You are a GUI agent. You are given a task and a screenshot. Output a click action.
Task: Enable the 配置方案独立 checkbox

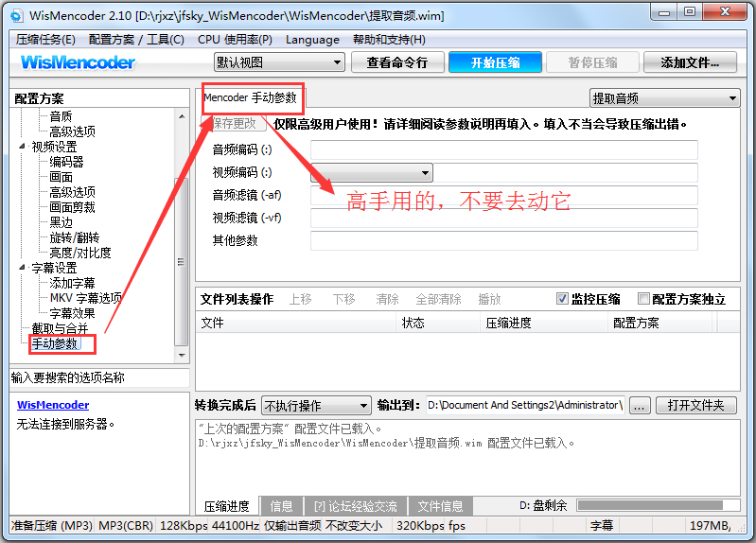(x=643, y=299)
